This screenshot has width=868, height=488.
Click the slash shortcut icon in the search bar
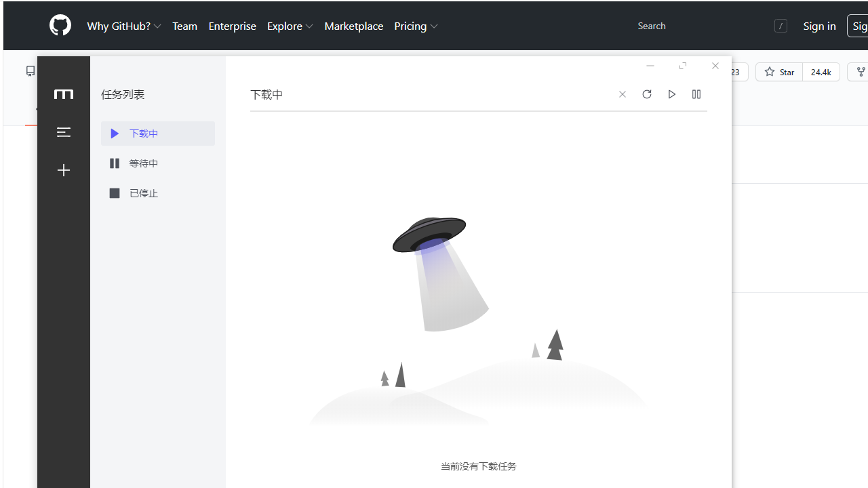(x=781, y=25)
